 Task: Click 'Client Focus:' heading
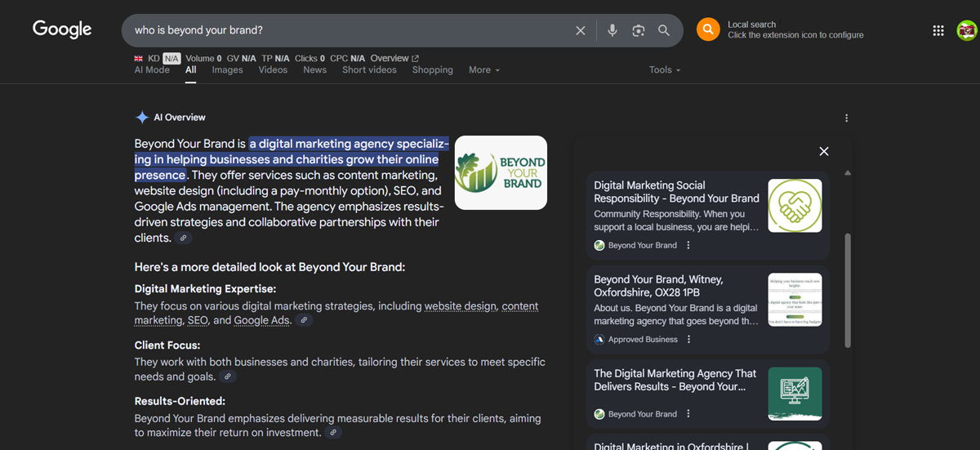coord(167,345)
